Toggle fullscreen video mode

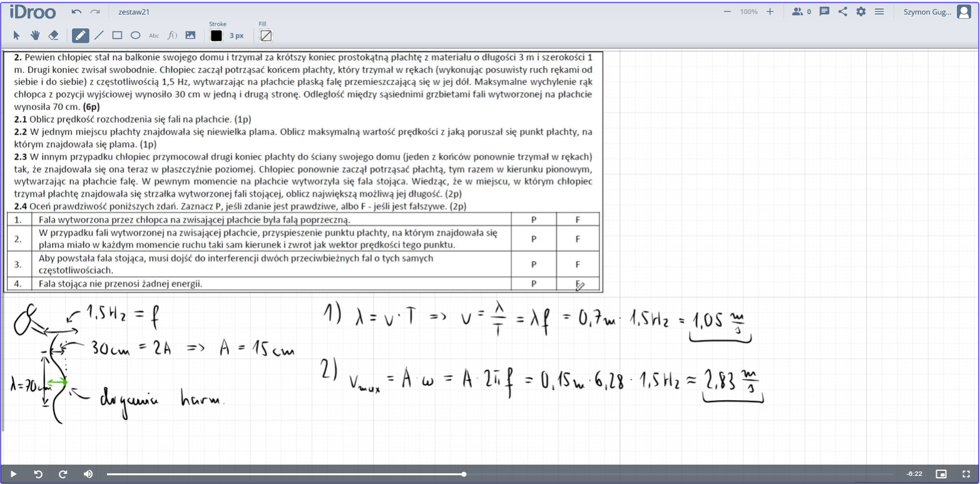point(966,474)
